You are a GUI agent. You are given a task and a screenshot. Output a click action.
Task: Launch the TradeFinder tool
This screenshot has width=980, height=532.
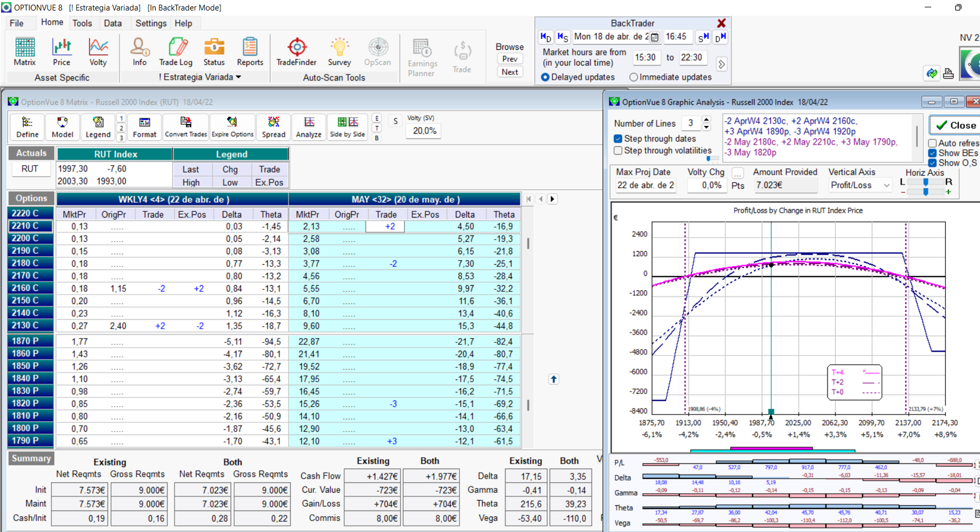coord(296,52)
